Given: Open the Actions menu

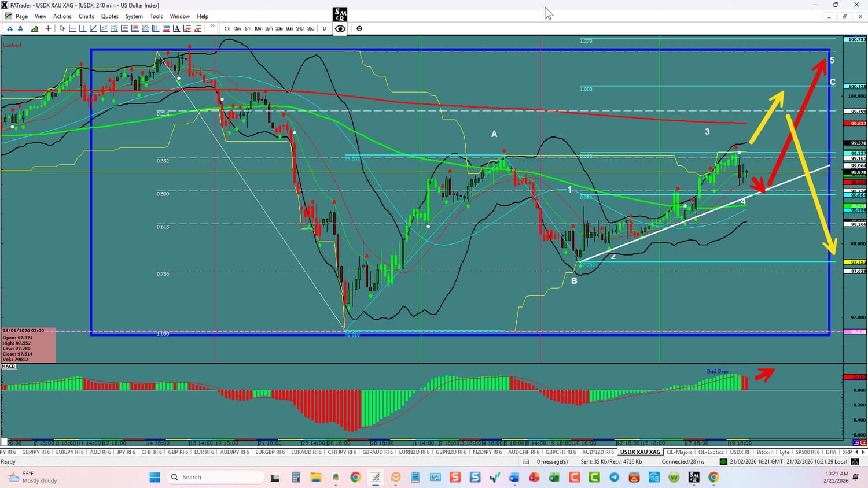Looking at the screenshot, I should pyautogui.click(x=62, y=16).
